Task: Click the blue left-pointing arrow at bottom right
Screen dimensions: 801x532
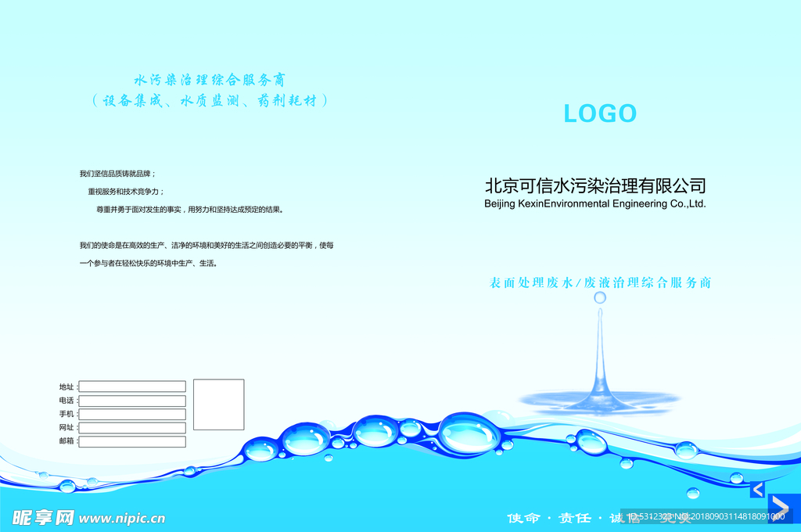Action: (756, 489)
